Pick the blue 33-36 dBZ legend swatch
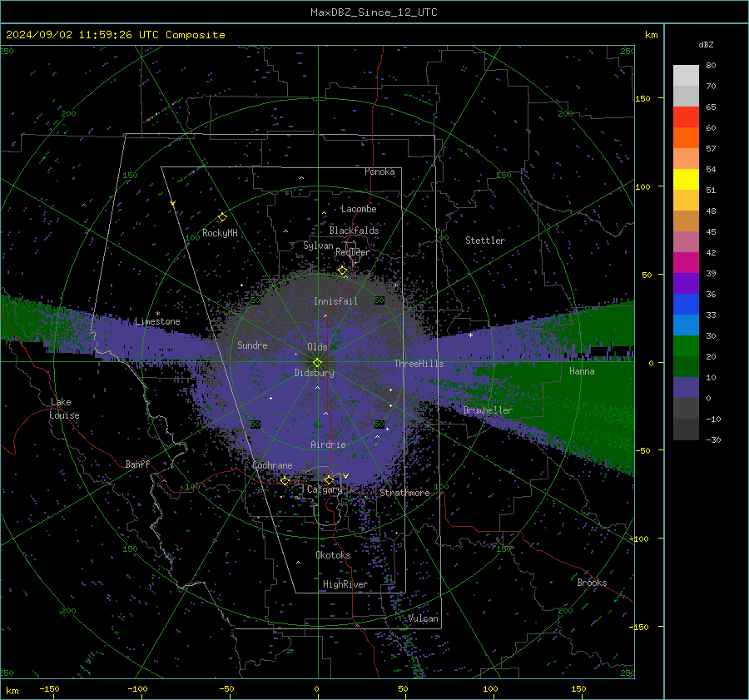Viewport: 749px width, 700px height. pyautogui.click(x=686, y=305)
